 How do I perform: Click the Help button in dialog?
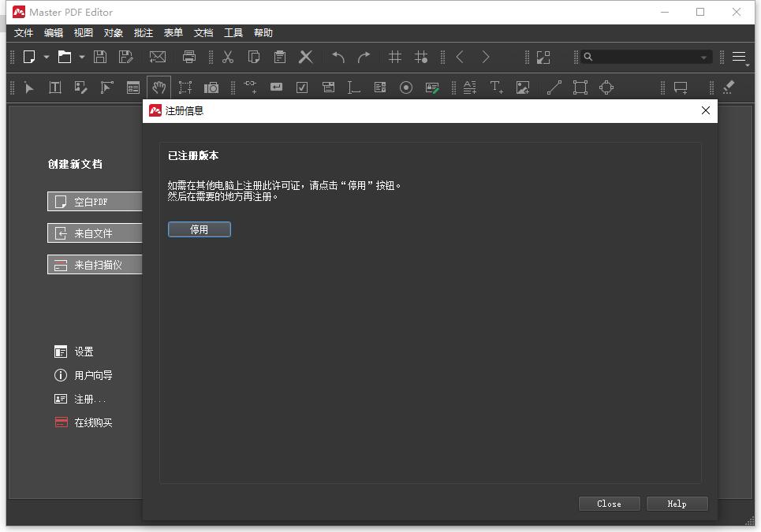coord(677,504)
